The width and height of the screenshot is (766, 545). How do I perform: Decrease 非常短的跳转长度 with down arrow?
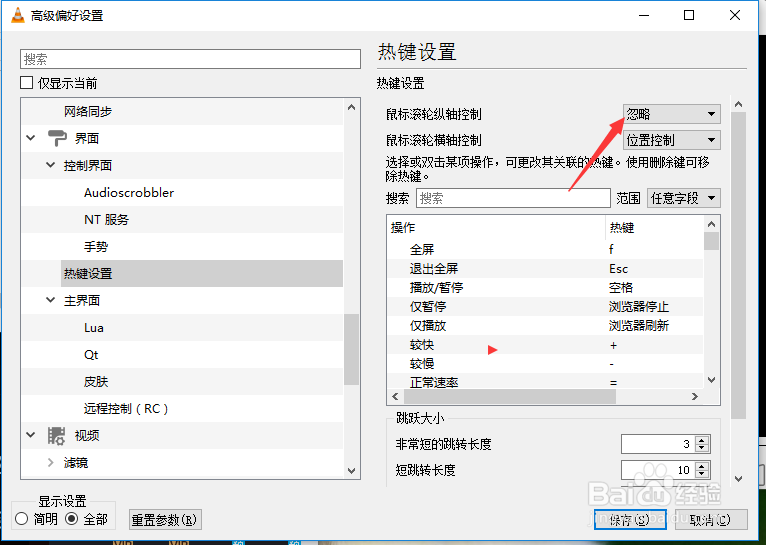[x=702, y=448]
